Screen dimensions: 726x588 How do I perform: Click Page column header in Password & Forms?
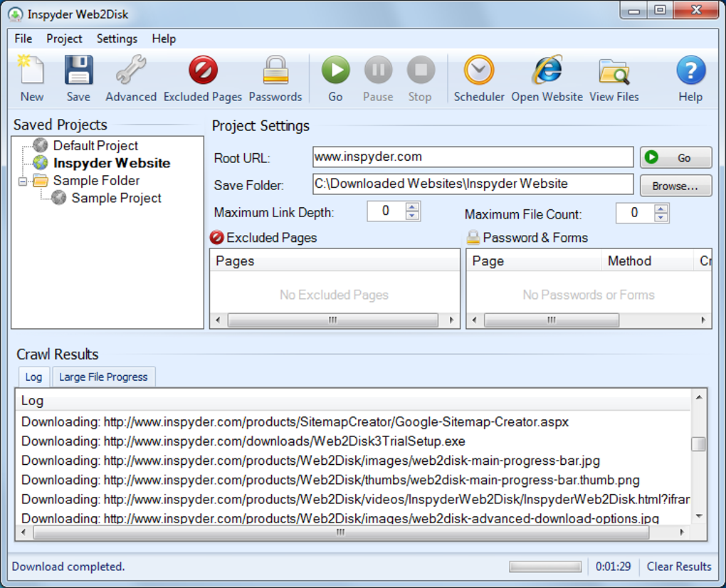[x=534, y=261]
